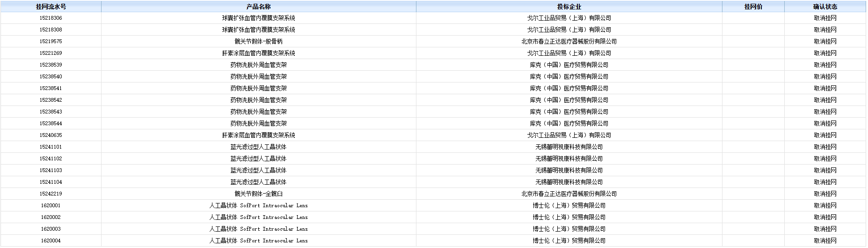Screen dimensions: 868x248
Task: Select the 髋关节假体-股骨柄 product name
Action: click(x=258, y=42)
